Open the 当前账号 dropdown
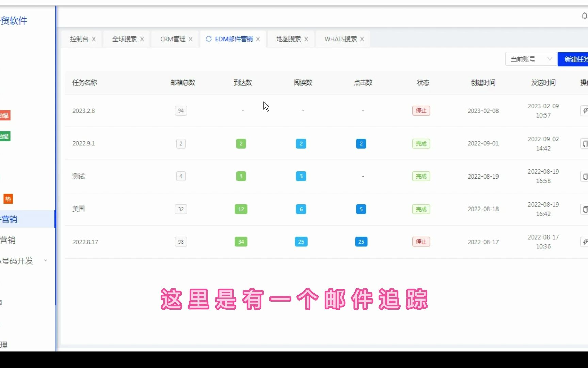Viewport: 588px width, 368px height. click(531, 59)
